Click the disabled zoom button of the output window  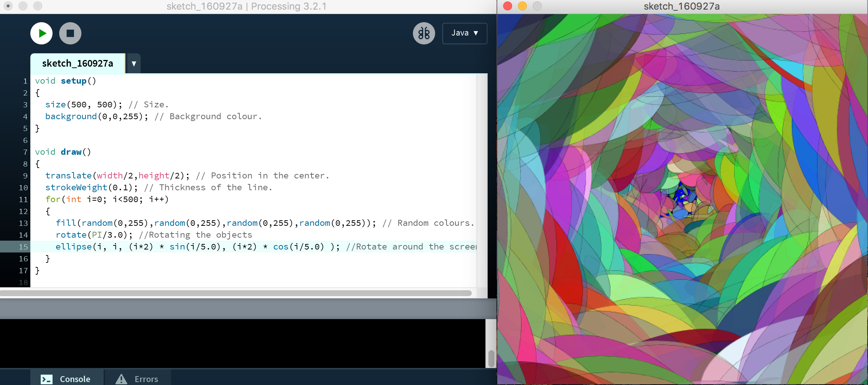[537, 6]
